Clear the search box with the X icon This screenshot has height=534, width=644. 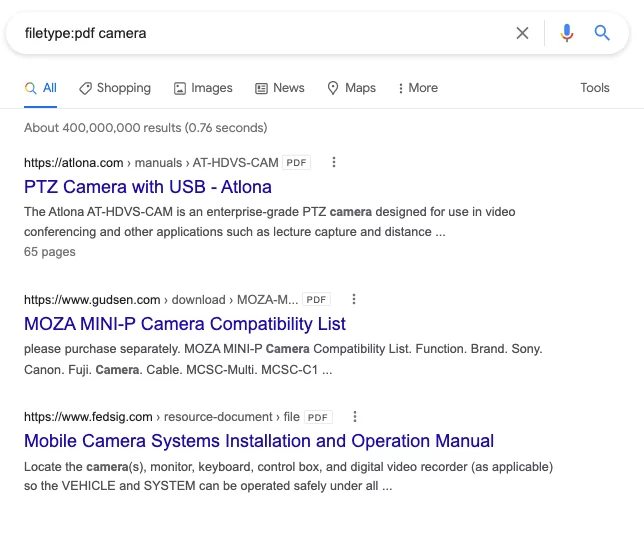[522, 33]
